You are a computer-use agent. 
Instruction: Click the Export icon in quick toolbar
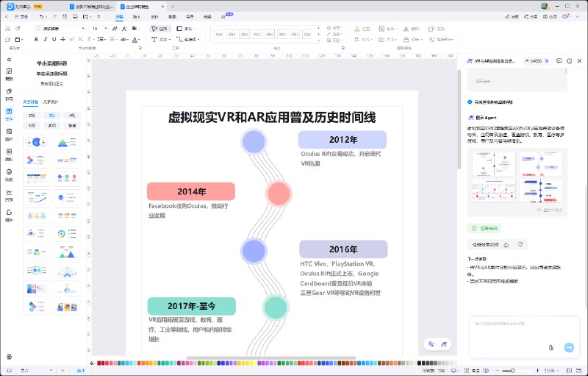pos(85,17)
